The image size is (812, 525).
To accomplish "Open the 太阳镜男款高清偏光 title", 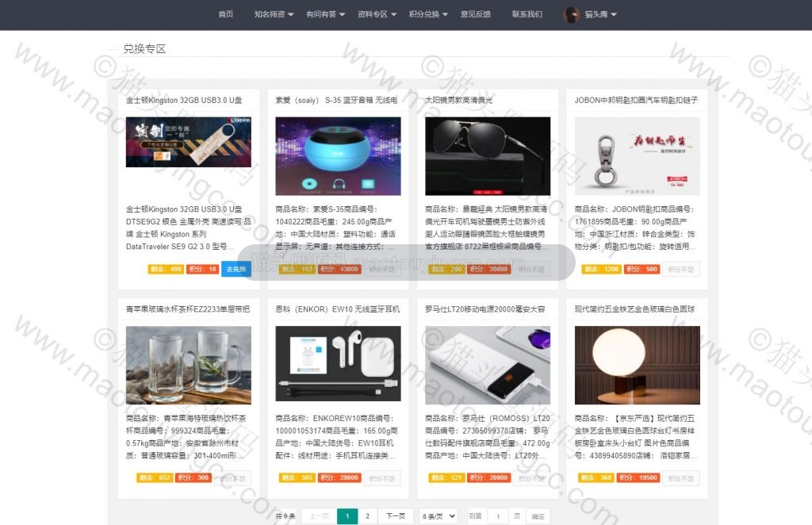I will (x=459, y=100).
